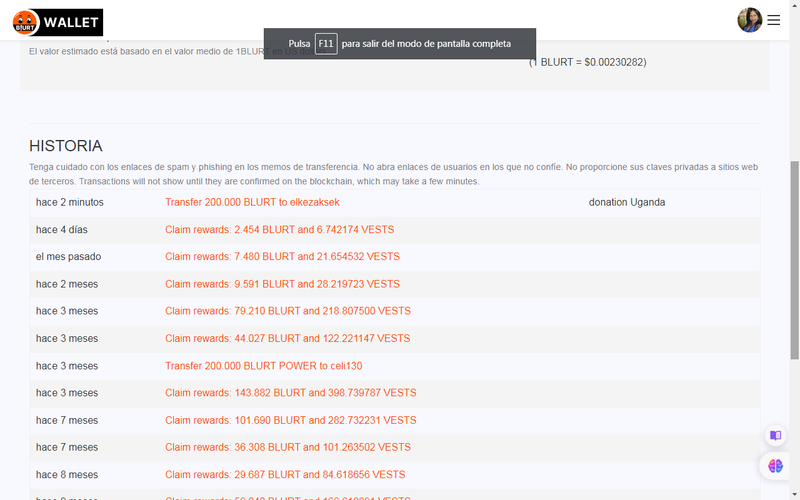Click the pink brain floating icon
This screenshot has width=800, height=500.
775,465
